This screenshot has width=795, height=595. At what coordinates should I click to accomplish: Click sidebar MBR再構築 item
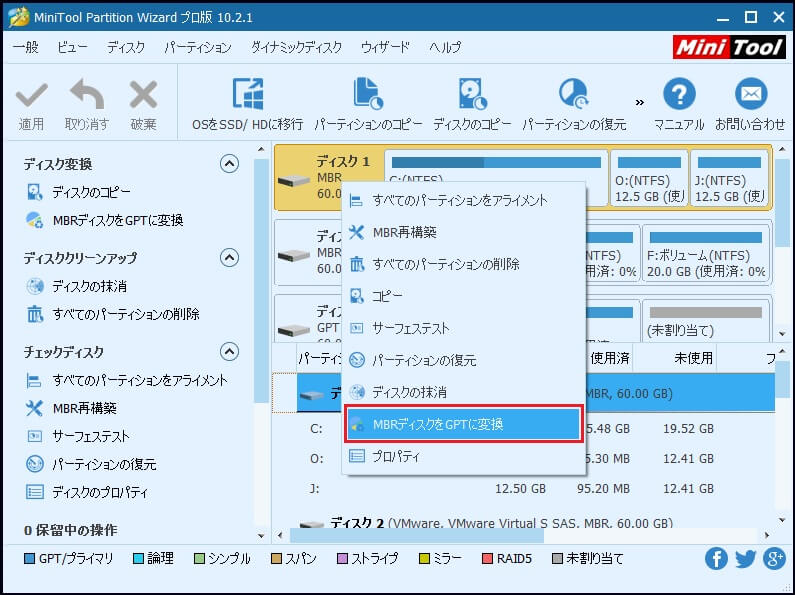point(71,408)
